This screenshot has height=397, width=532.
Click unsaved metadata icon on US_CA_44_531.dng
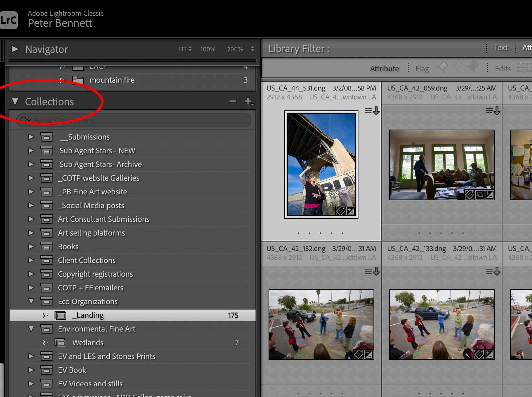click(x=372, y=111)
